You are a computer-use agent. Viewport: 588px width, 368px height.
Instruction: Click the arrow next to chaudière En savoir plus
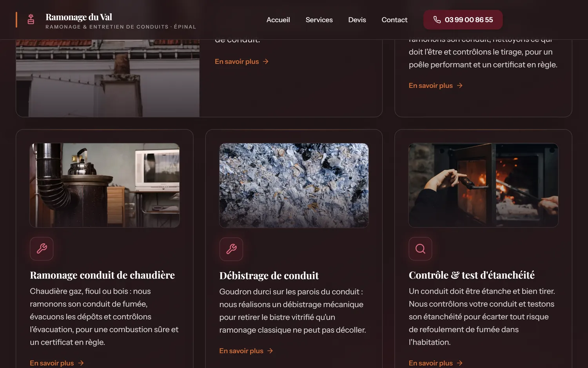pyautogui.click(x=81, y=363)
